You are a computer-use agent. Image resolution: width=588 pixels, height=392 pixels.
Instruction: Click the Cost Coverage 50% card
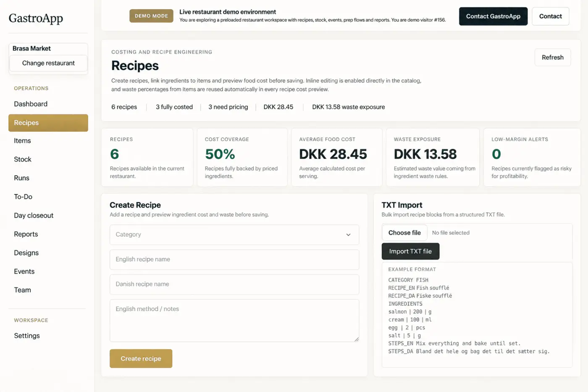click(243, 158)
